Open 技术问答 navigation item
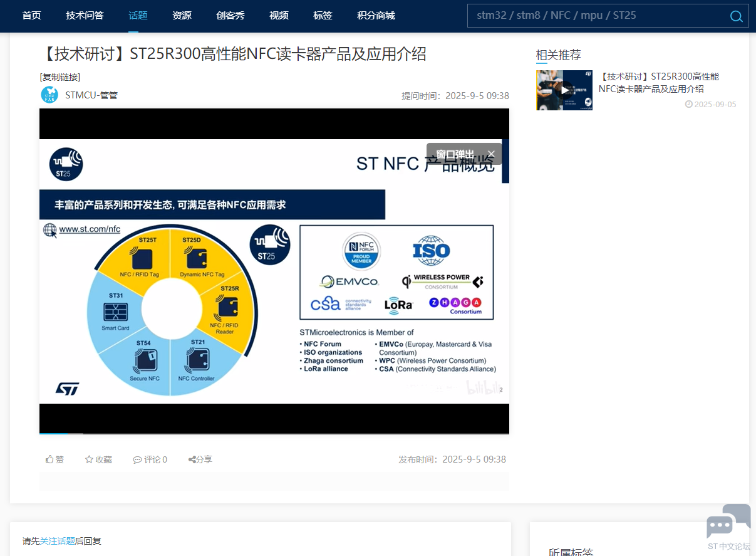 click(x=85, y=16)
